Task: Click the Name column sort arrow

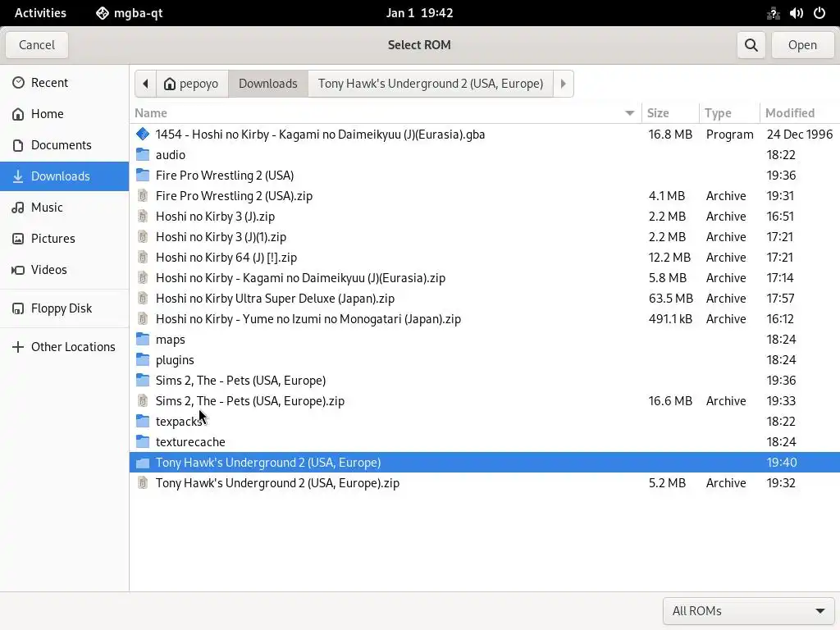Action: click(629, 113)
